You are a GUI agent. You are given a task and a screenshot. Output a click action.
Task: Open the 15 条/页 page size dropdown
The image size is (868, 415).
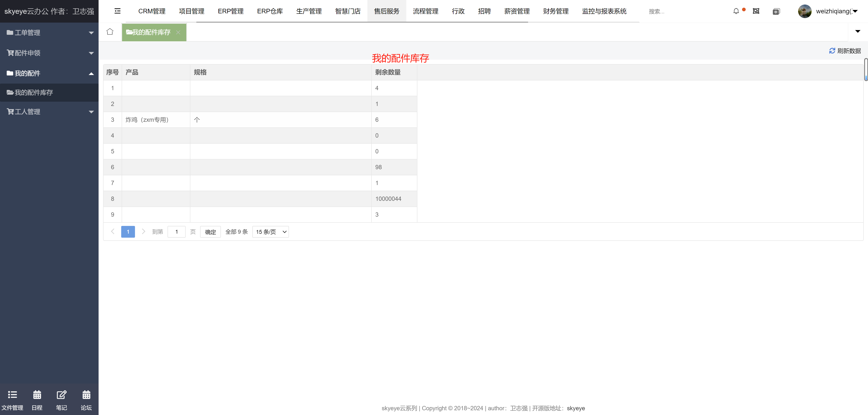click(x=270, y=232)
